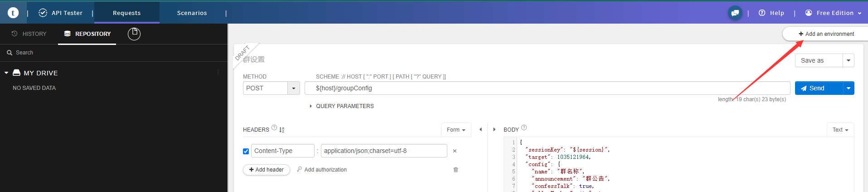
Task: Open the Form view dropdown
Action: [x=456, y=130]
